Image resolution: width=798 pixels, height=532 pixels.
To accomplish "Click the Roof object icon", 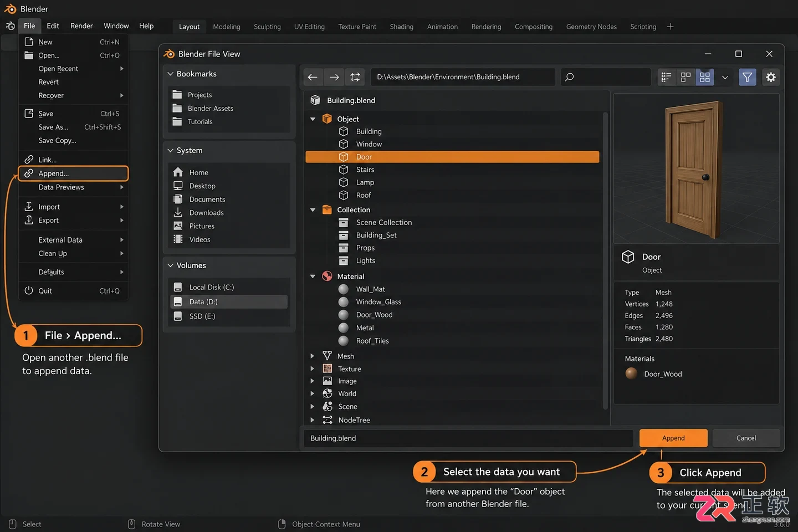I will tap(344, 195).
